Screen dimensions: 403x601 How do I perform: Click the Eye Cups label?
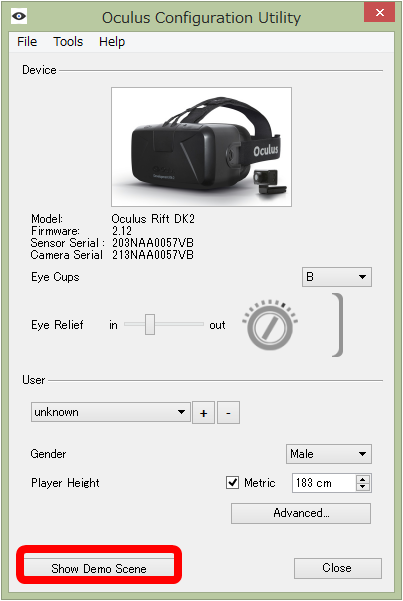[55, 277]
